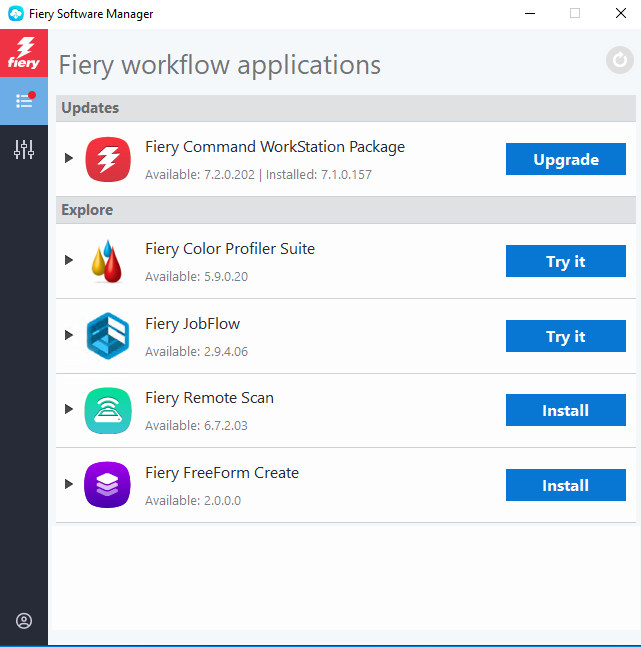Upgrade Fiery Command WorkStation Package
Viewport: 641px width, 647px height.
[x=565, y=159]
